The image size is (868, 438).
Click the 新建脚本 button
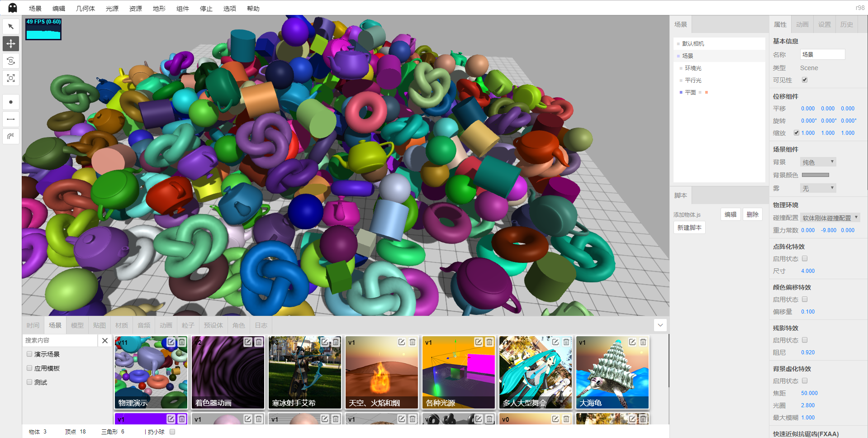coord(689,228)
